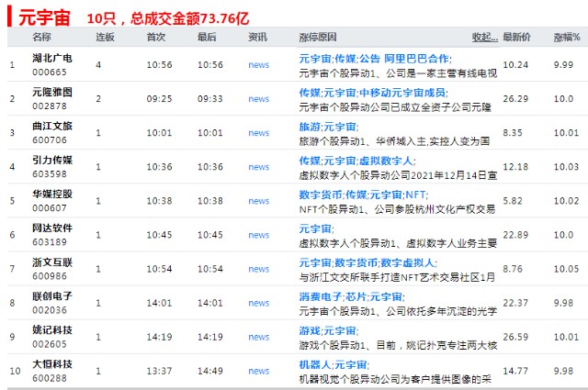588x390 pixels.
Task: Click the 游戏 tag for 姚记科技
Action: pyautogui.click(x=310, y=331)
